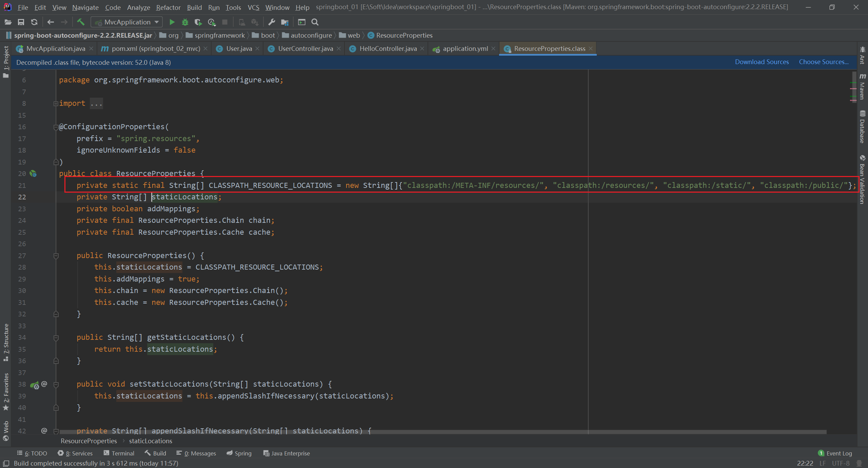The width and height of the screenshot is (868, 468).
Task: Click the Stop square icon
Action: click(x=224, y=22)
